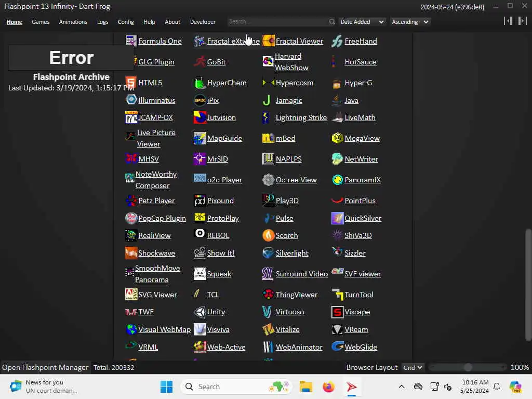This screenshot has height=399, width=532.
Task: Open the Config tab
Action: [x=126, y=22]
